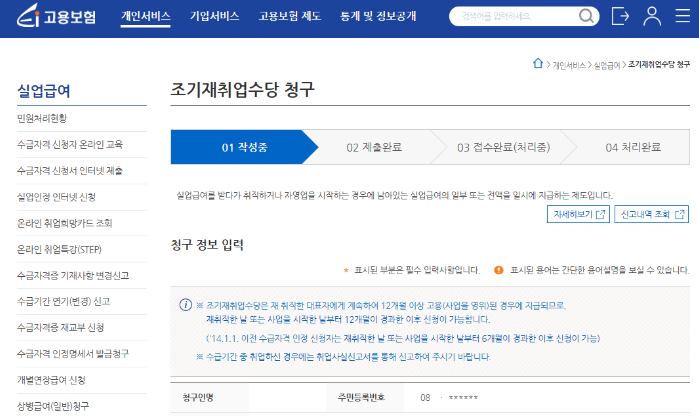Click the home icon in breadcrumb
699x416 pixels.
click(538, 64)
